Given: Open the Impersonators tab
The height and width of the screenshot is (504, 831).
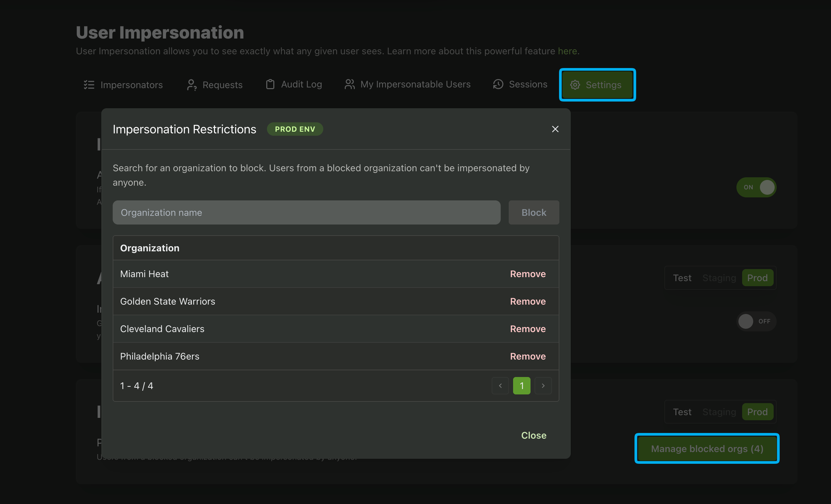Looking at the screenshot, I should coord(123,84).
